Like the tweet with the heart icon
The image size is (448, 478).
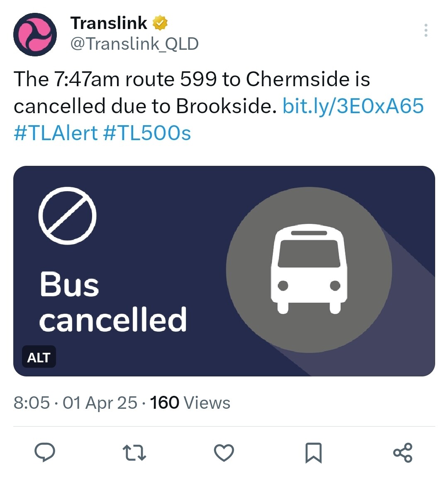pos(224,453)
